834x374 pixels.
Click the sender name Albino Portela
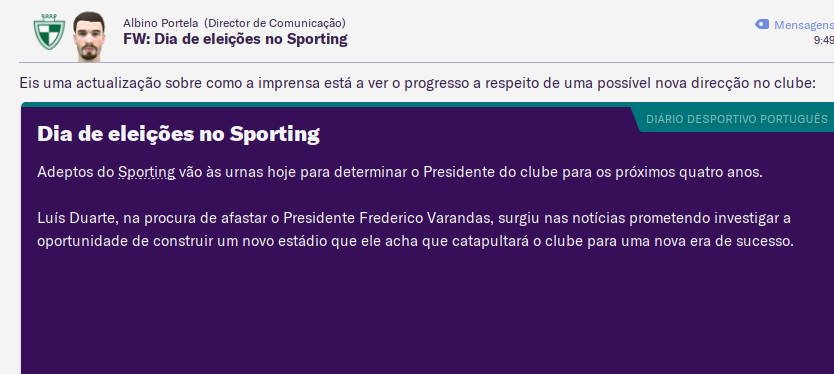click(161, 23)
